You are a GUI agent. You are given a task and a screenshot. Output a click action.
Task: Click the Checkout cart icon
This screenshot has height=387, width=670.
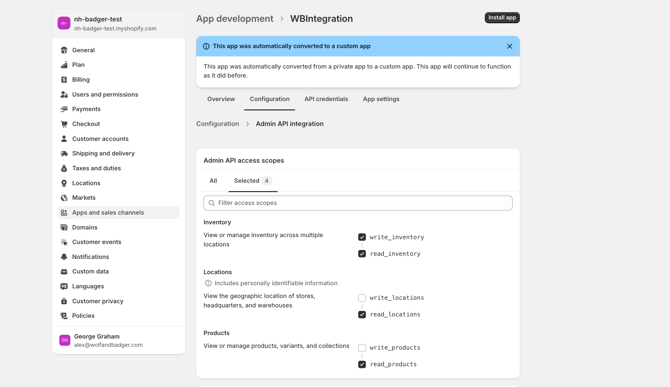click(64, 124)
